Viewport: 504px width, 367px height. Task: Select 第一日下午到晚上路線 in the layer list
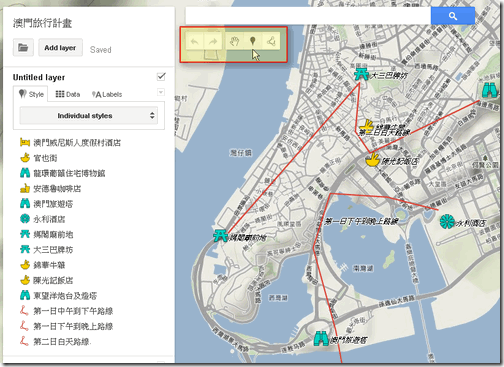tap(73, 326)
